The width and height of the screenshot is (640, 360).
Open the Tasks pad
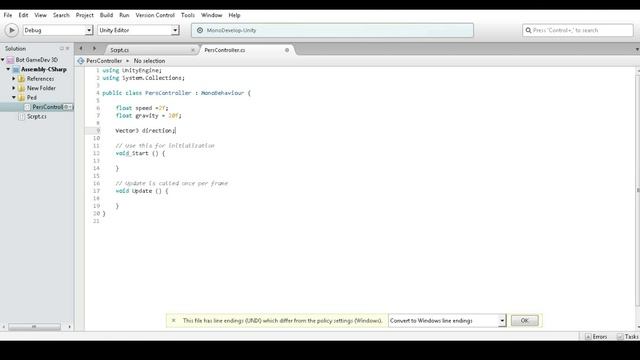point(628,337)
